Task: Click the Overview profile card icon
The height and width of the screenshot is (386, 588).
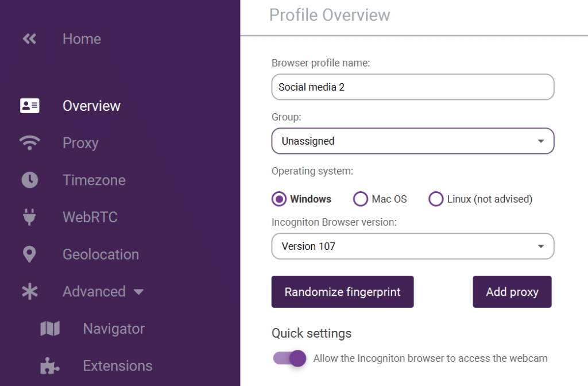Action: click(30, 106)
